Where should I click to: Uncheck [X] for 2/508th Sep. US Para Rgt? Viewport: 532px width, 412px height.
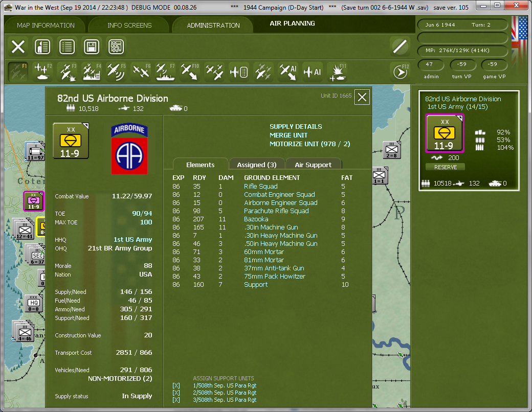tap(176, 393)
